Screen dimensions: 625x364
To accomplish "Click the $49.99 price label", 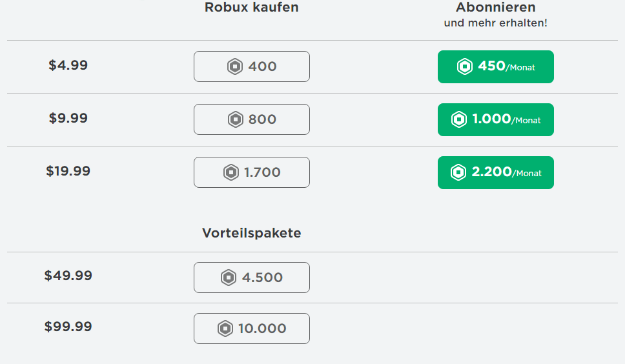I will coord(68,276).
